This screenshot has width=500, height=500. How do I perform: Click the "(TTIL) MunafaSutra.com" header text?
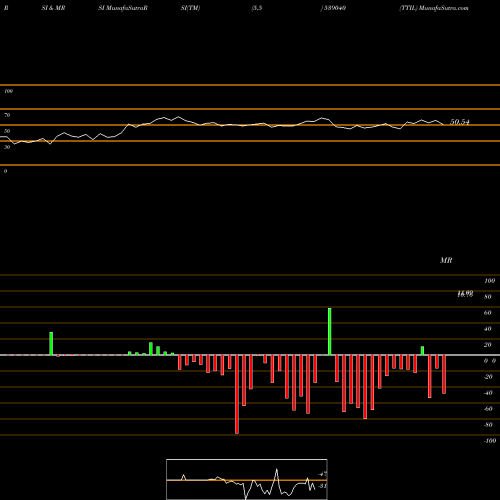point(434,8)
